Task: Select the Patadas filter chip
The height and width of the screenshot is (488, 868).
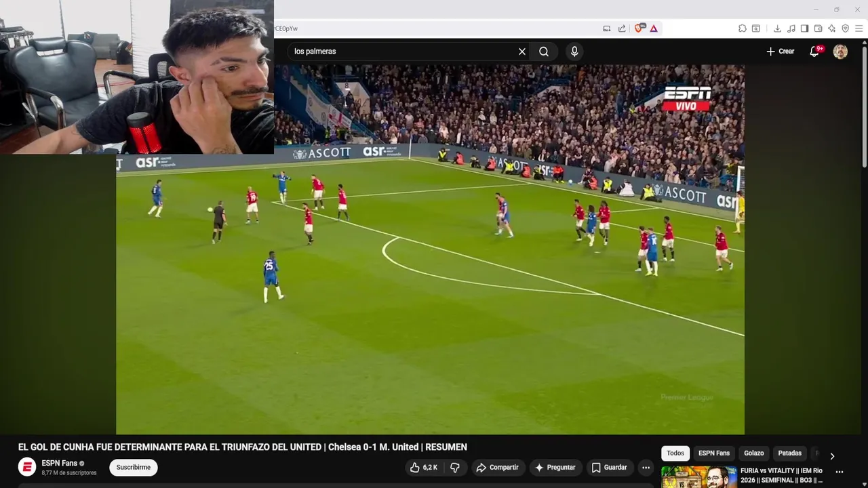Action: 790,453
